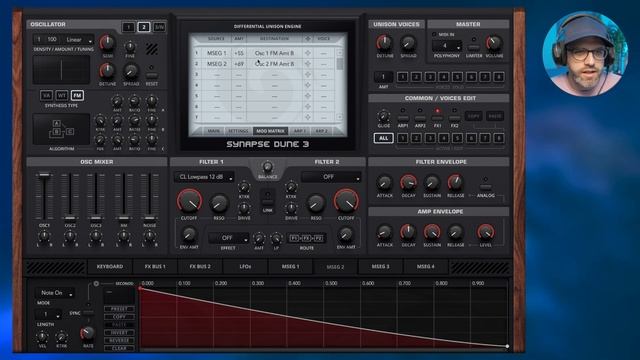This screenshot has width=640, height=360.
Task: Switch to the LFOs tab
Action: click(245, 267)
